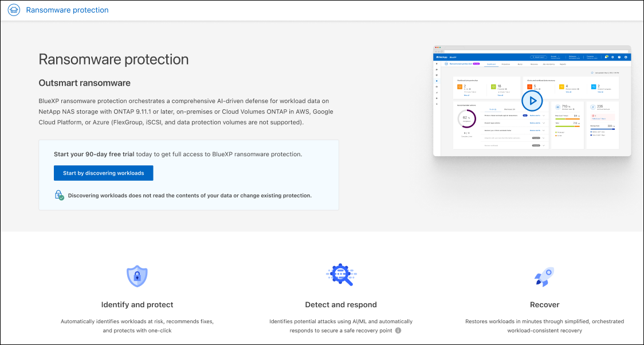Click the notification bell icon in the preview
This screenshot has width=644, height=345.
pos(606,57)
